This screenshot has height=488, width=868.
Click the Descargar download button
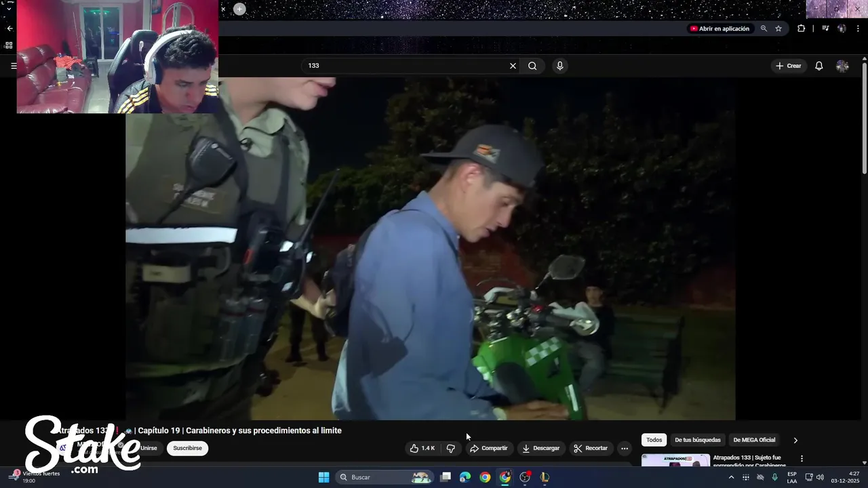[x=540, y=448]
